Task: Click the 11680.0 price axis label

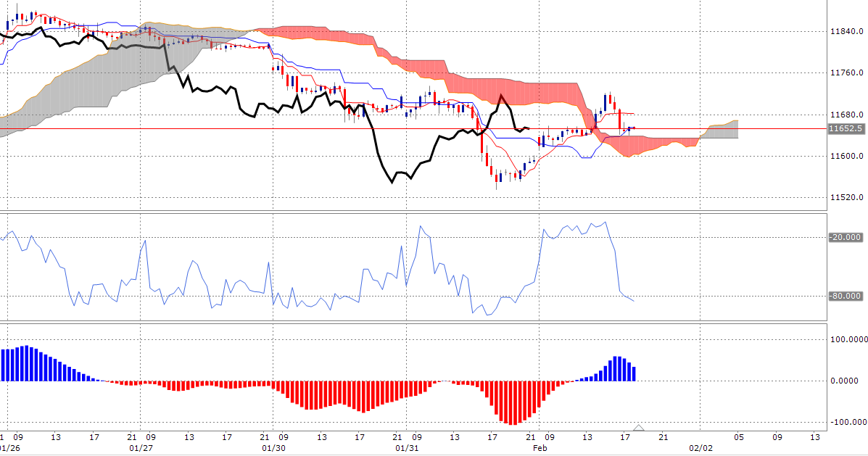Action: pyautogui.click(x=846, y=115)
